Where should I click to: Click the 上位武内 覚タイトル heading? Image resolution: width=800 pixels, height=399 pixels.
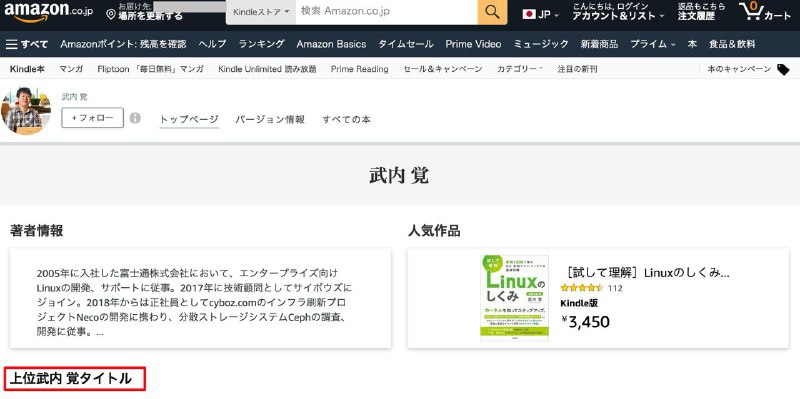[x=71, y=379]
